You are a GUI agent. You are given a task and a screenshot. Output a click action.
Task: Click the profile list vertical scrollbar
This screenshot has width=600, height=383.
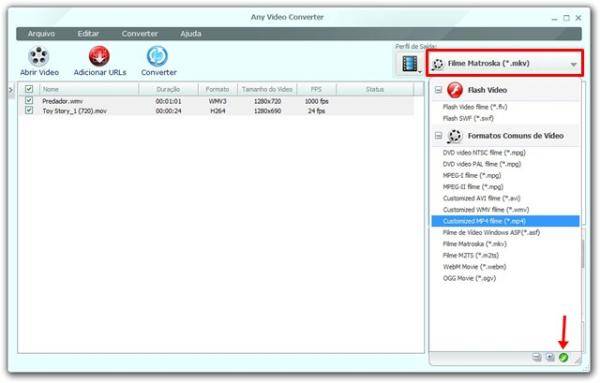click(582, 254)
